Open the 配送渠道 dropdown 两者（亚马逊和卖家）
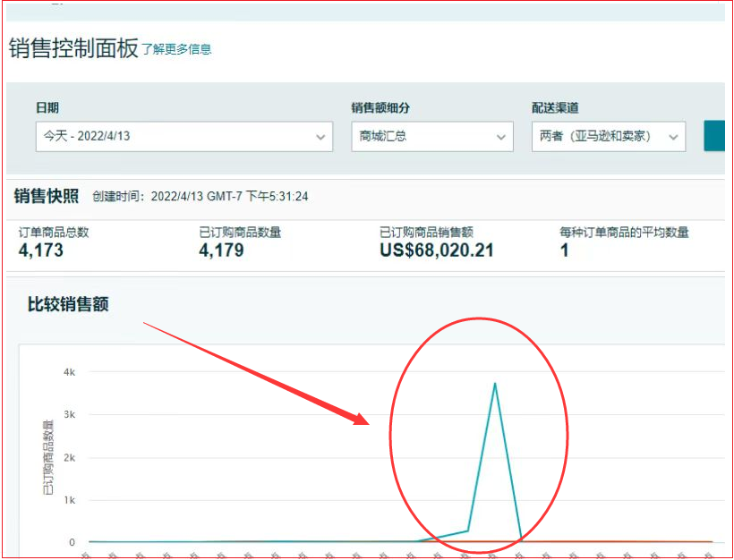This screenshot has height=560, width=734. coord(609,136)
